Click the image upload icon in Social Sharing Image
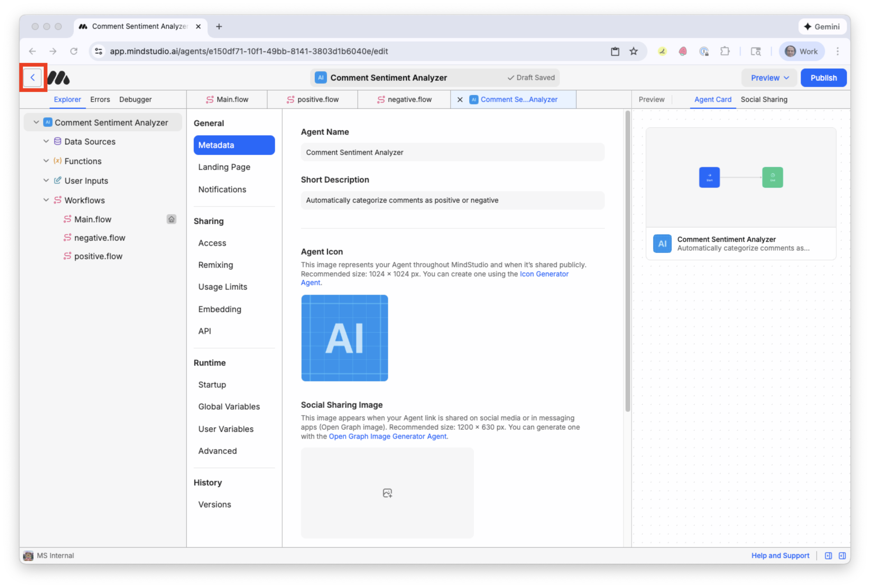Image resolution: width=870 pixels, height=588 pixels. click(x=387, y=493)
